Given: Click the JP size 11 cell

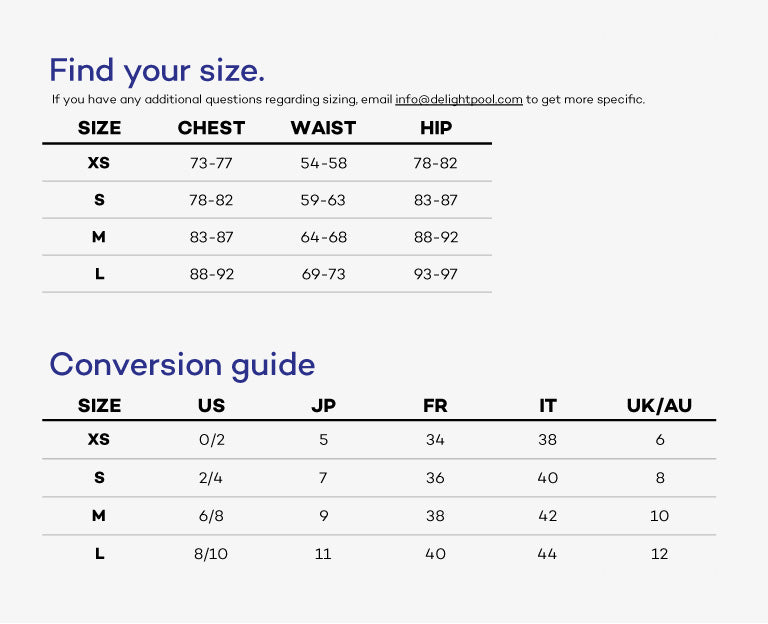Looking at the screenshot, I should point(323,553).
